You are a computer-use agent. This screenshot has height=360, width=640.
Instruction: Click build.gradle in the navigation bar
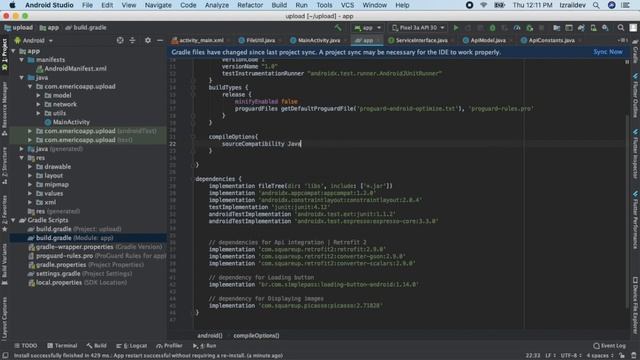point(86,28)
